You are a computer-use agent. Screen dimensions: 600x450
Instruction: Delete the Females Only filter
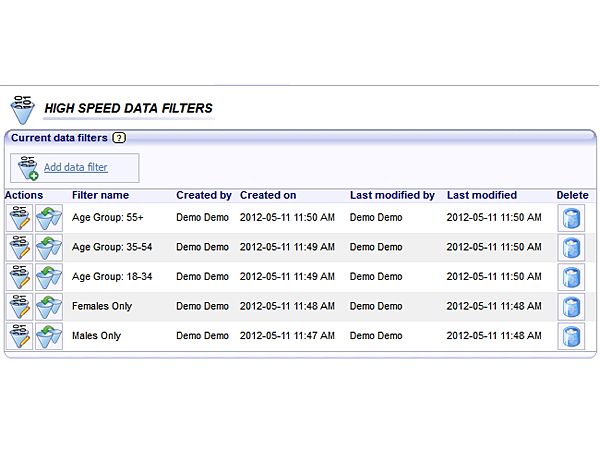(x=570, y=307)
